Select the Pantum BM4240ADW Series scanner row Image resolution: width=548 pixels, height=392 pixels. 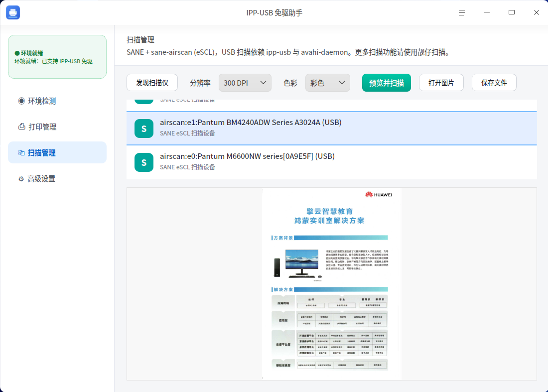click(332, 128)
